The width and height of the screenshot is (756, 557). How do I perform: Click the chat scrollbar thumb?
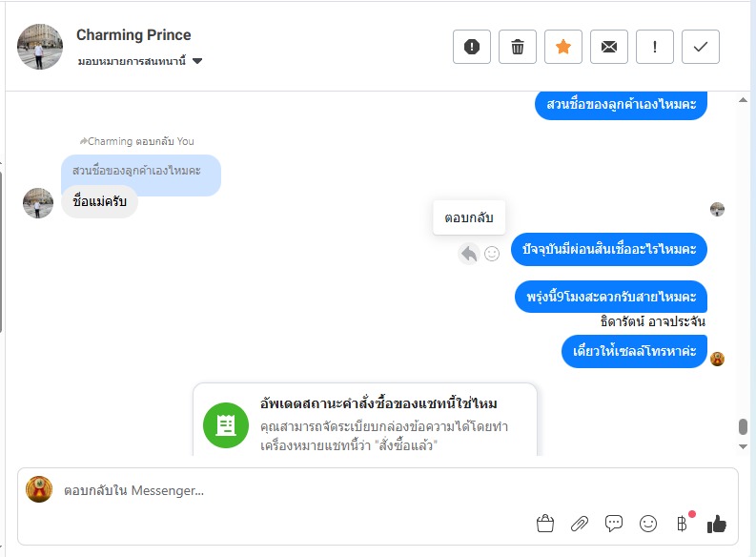coord(744,427)
